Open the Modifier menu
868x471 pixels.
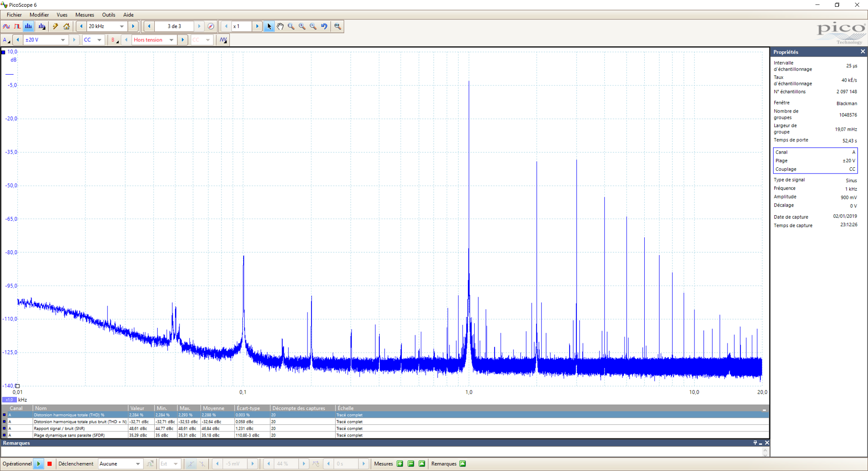coord(39,15)
